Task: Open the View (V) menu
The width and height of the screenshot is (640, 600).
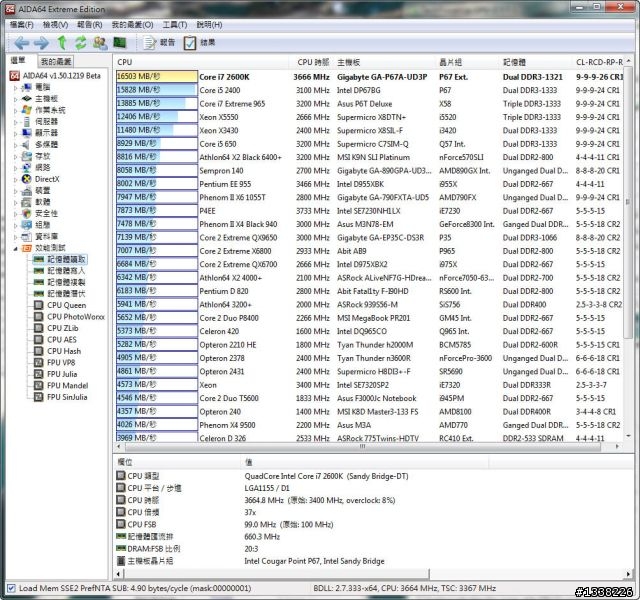Action: coord(55,25)
